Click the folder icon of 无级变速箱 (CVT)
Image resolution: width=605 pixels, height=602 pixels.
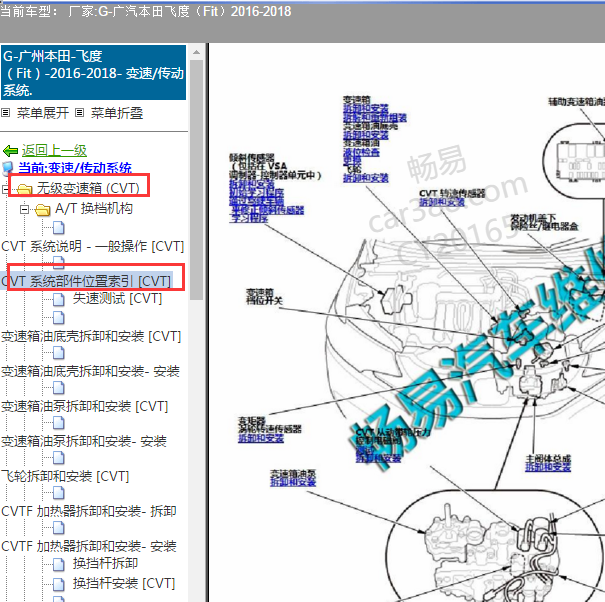point(24,189)
